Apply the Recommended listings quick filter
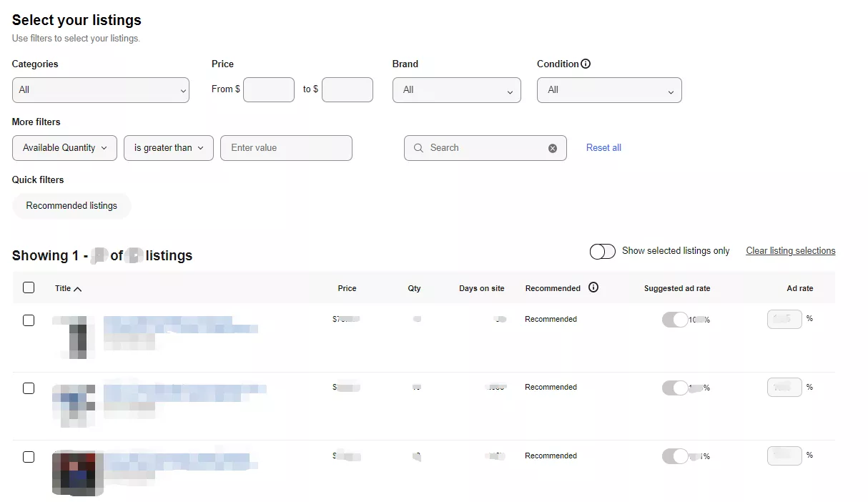 pyautogui.click(x=71, y=206)
